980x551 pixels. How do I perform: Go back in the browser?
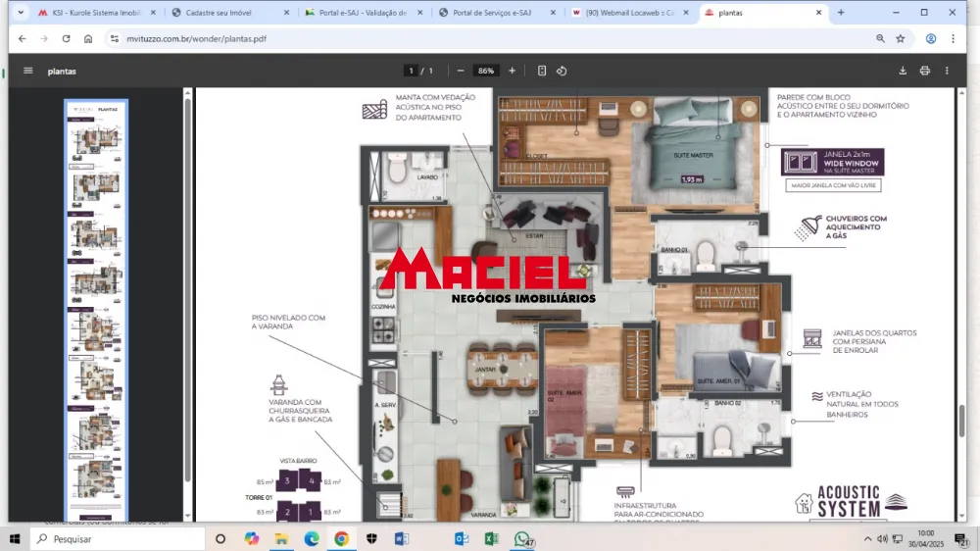[x=23, y=39]
